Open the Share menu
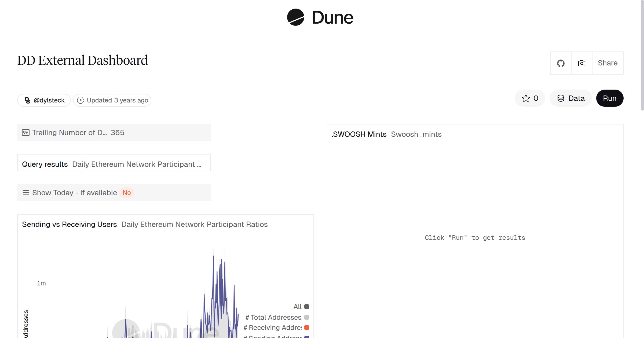The image size is (644, 338). (x=608, y=63)
